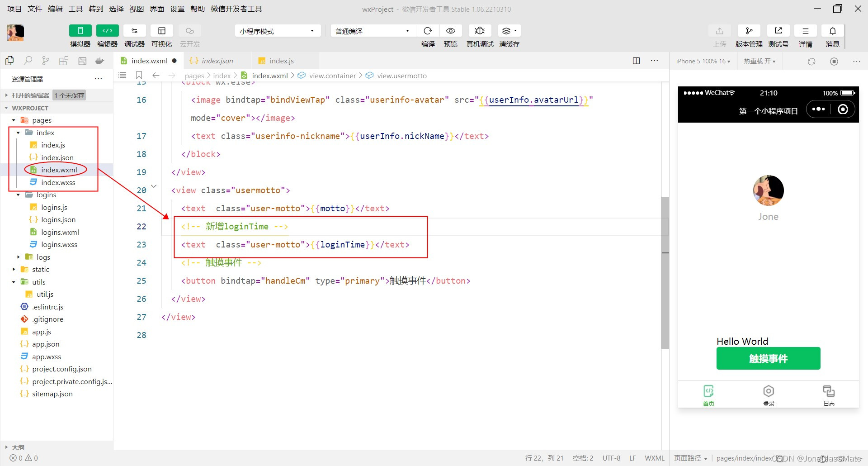Open the Explorer files icon in sidebar

(x=9, y=61)
